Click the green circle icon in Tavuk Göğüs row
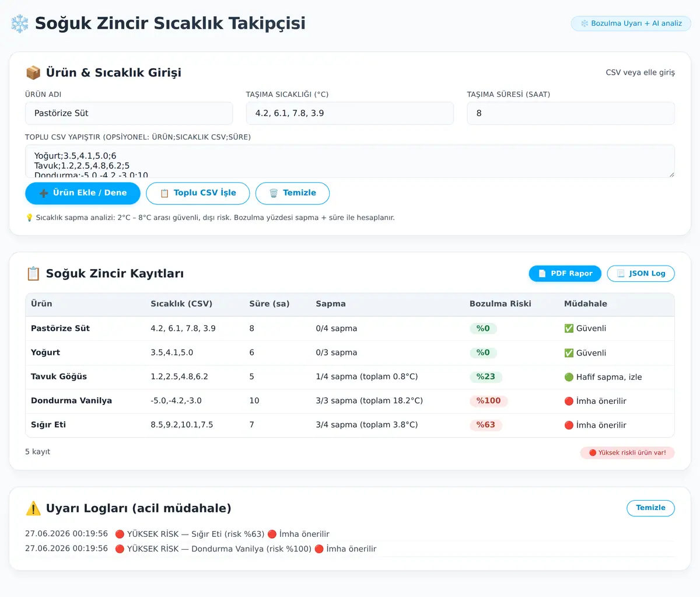This screenshot has height=597, width=700. tap(569, 377)
